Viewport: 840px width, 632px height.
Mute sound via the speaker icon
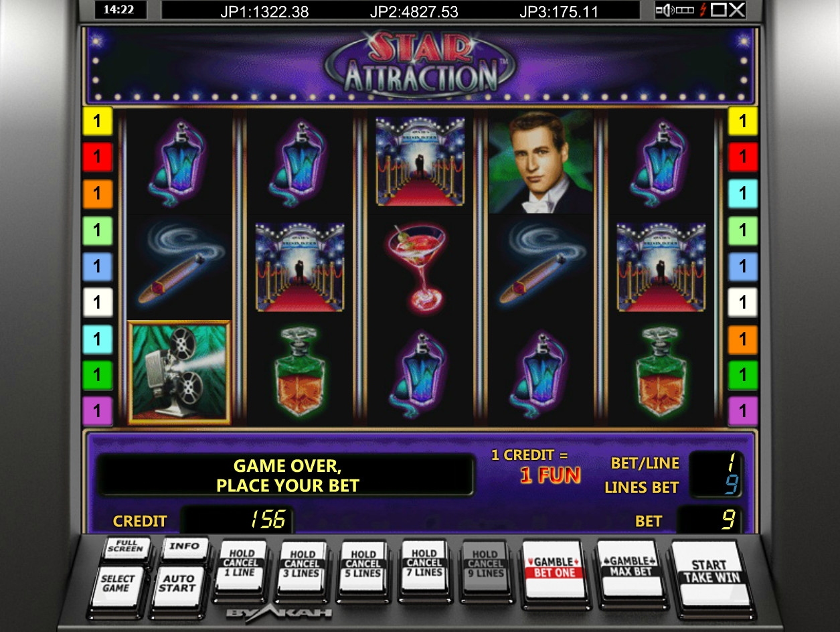664,10
